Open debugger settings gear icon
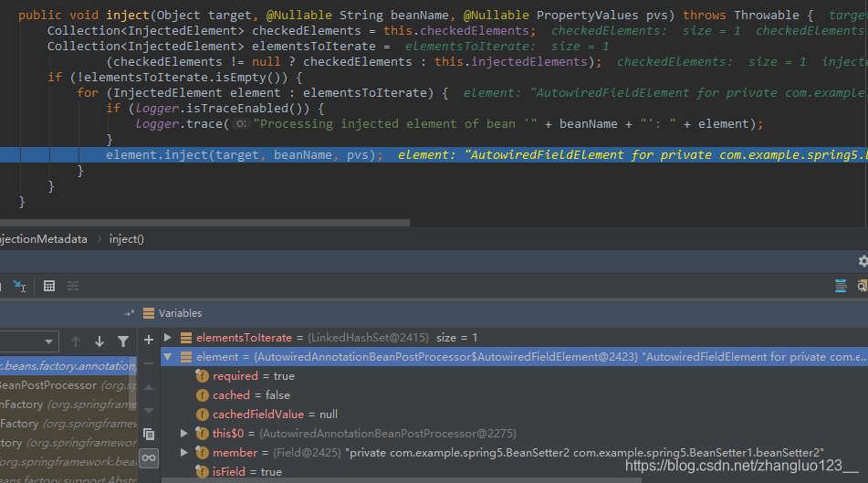Image resolution: width=868 pixels, height=483 pixels. [863, 261]
